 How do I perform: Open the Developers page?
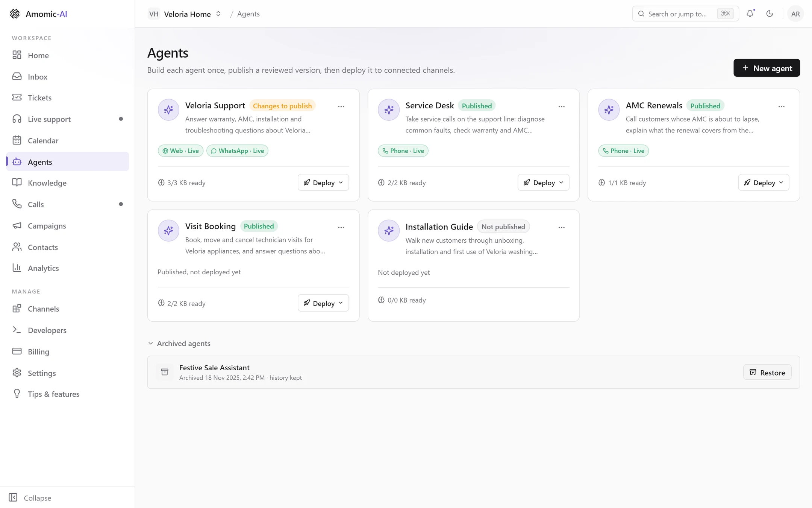[x=68, y=330]
